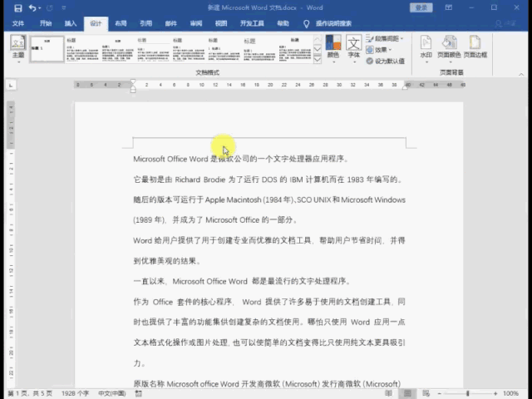Switch to the 布局 (Layout) tab

(x=121, y=24)
